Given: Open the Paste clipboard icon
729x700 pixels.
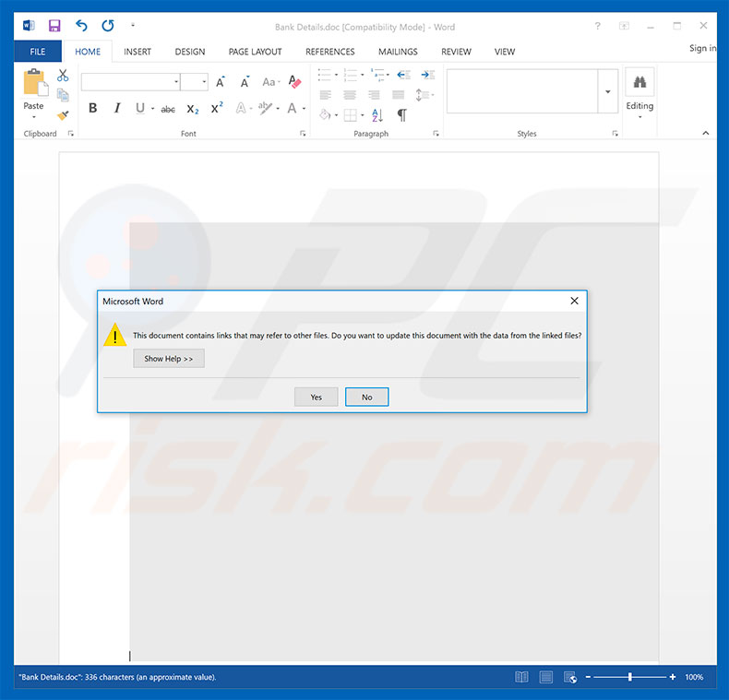Looking at the screenshot, I should (x=35, y=83).
